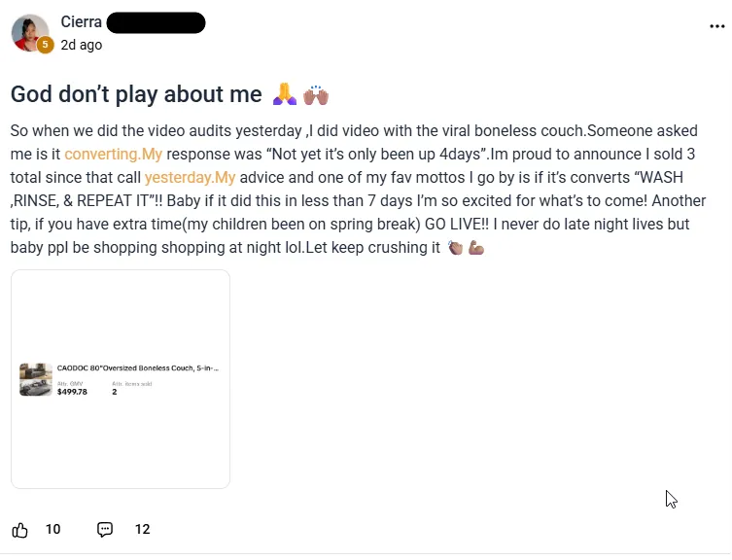Click the flexed bicep emoji

pos(476,248)
